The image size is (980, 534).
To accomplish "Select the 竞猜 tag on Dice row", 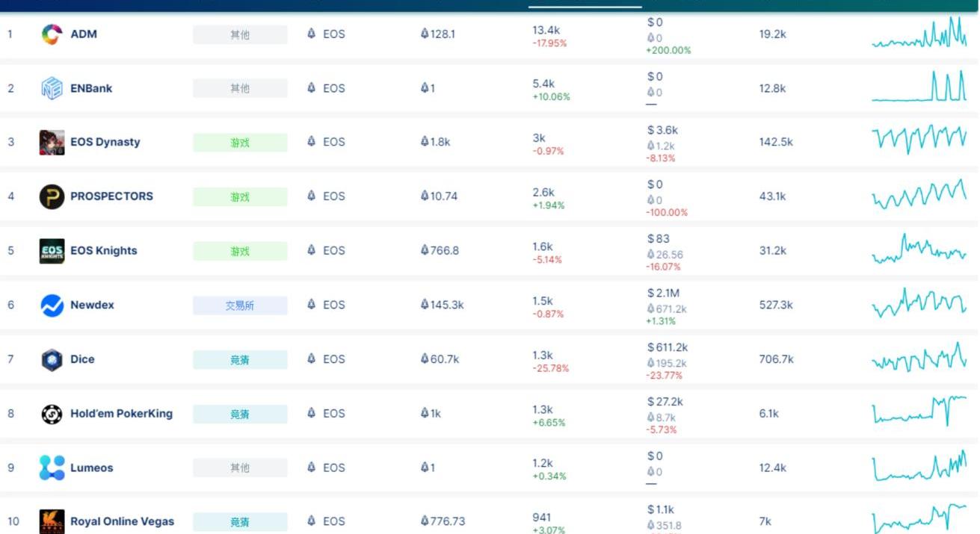I will (240, 360).
